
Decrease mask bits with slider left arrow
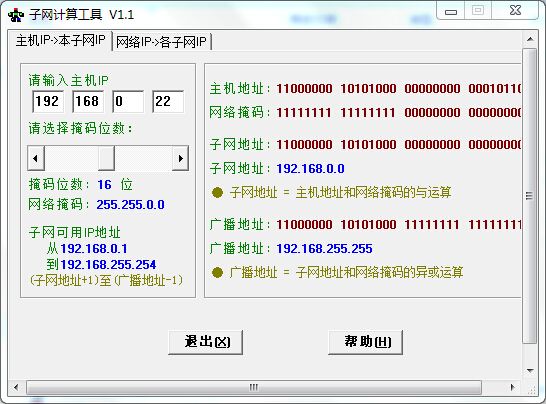[x=36, y=158]
